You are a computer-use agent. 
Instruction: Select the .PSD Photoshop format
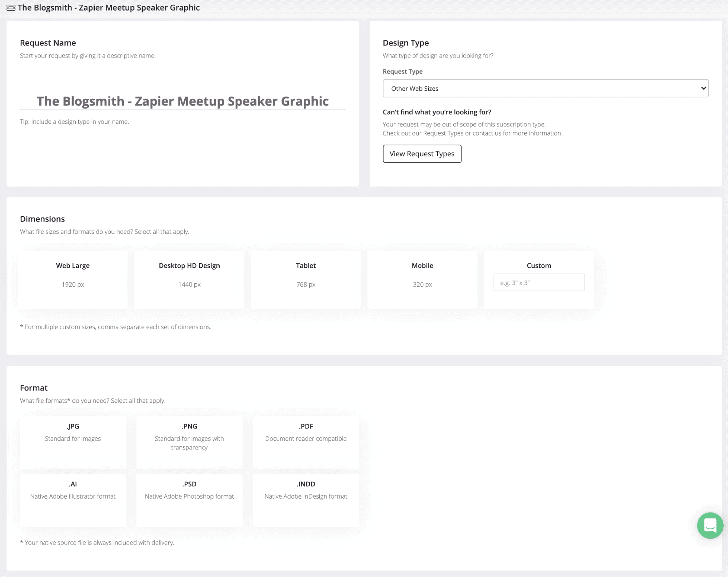tap(189, 500)
